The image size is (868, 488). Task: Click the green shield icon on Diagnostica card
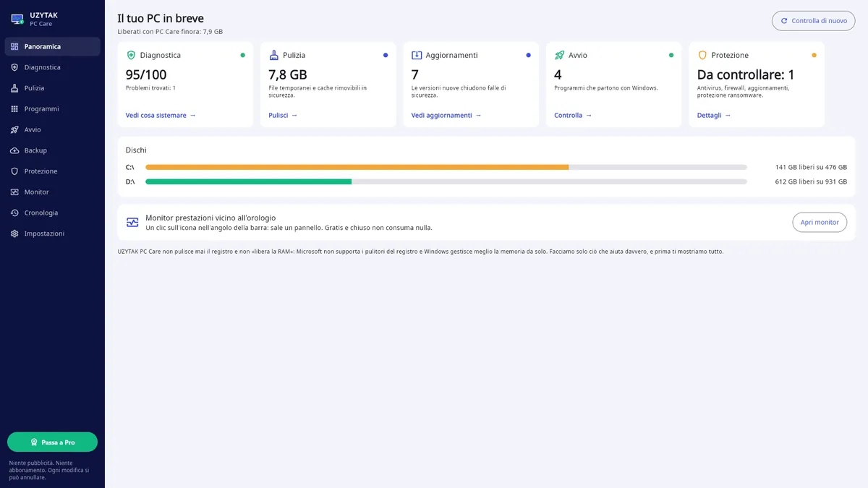click(x=131, y=55)
